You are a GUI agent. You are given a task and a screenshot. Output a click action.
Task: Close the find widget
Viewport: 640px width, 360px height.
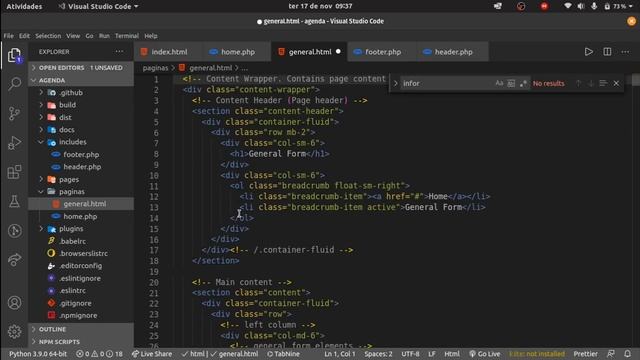[x=616, y=83]
